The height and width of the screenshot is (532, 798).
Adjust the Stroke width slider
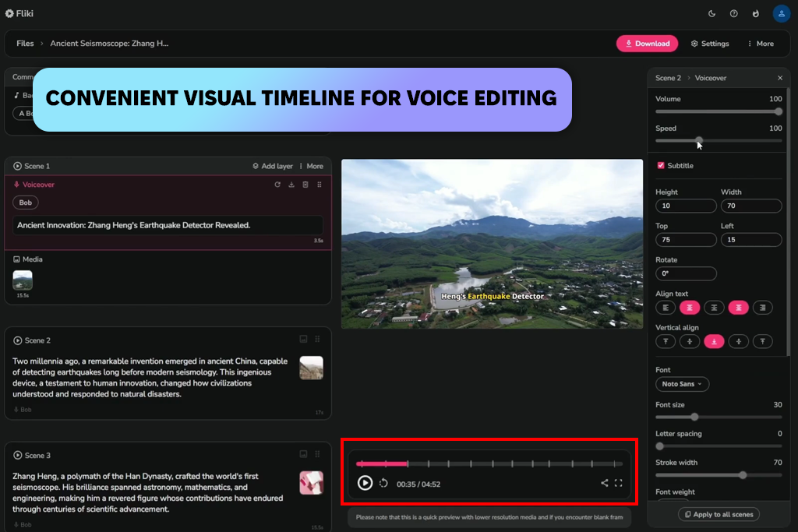click(719, 475)
